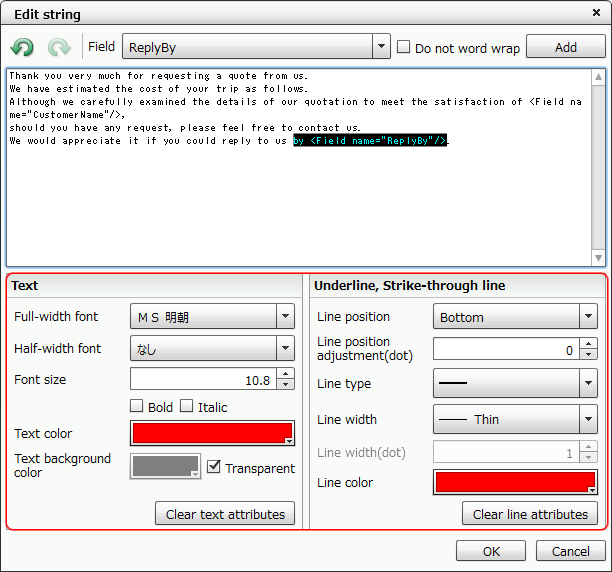This screenshot has height=572, width=612.
Task: Uncheck the Transparent checkbox
Action: 213,466
